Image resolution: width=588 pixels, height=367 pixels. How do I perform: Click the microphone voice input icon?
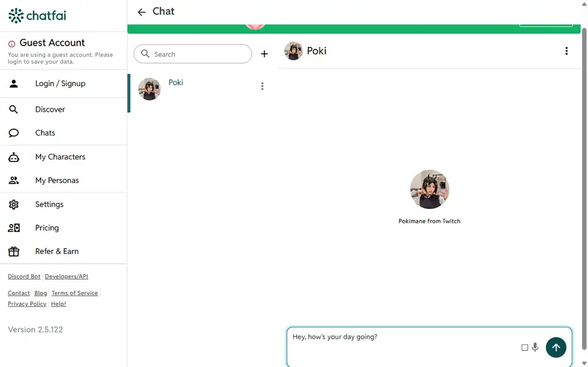[x=535, y=347]
